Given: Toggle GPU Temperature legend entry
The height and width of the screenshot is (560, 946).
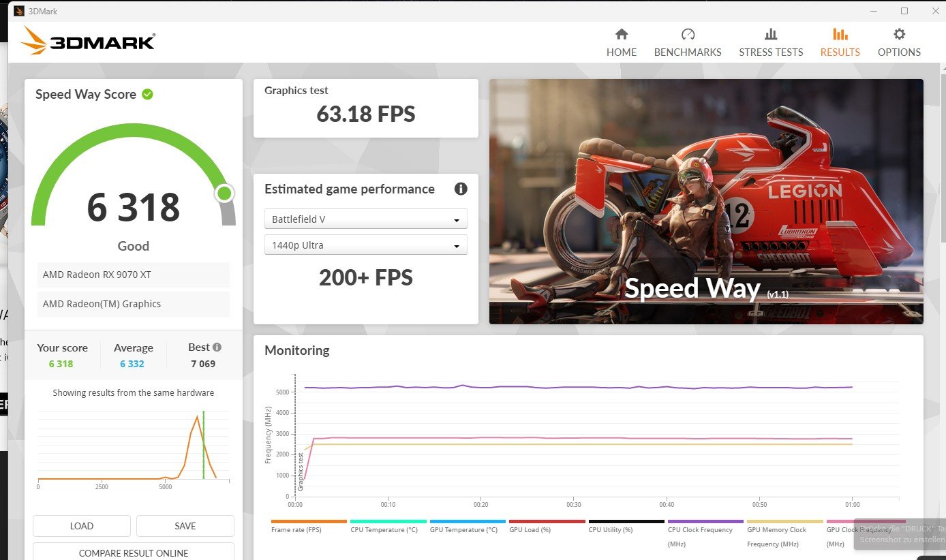Looking at the screenshot, I should [x=467, y=526].
